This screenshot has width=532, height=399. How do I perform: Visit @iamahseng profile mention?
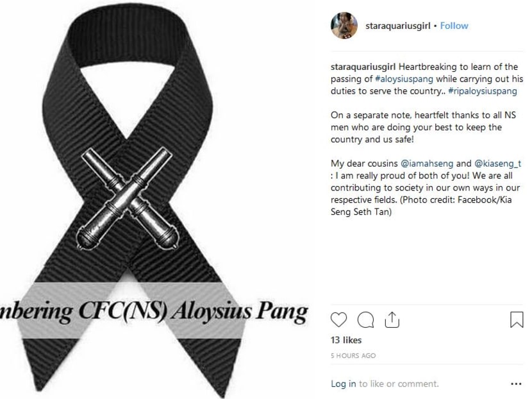click(427, 164)
